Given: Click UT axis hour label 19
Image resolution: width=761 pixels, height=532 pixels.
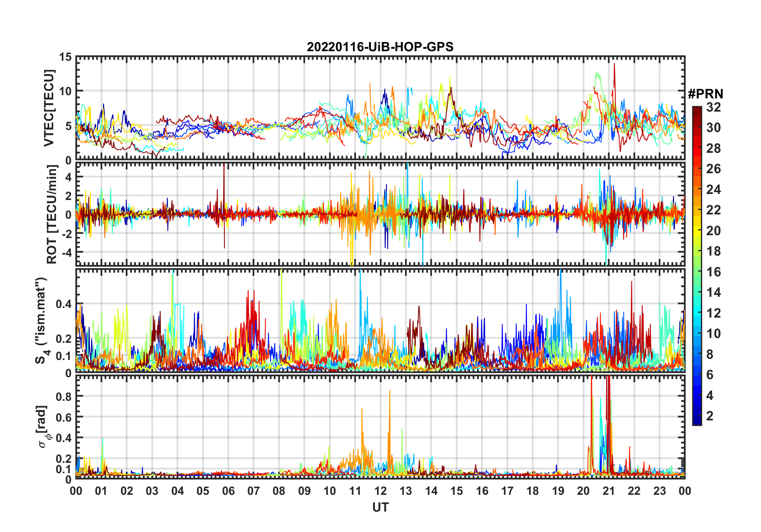Looking at the screenshot, I should point(558,491).
